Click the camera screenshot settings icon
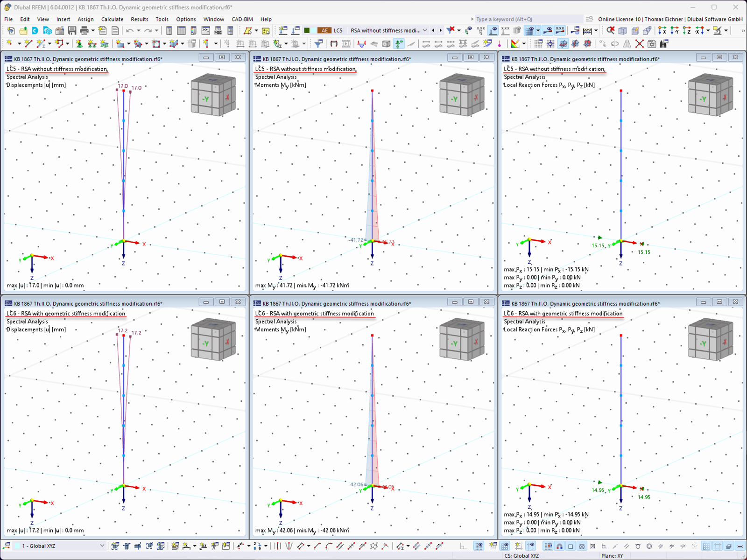Viewport: 747px width, 560px height. (652, 44)
